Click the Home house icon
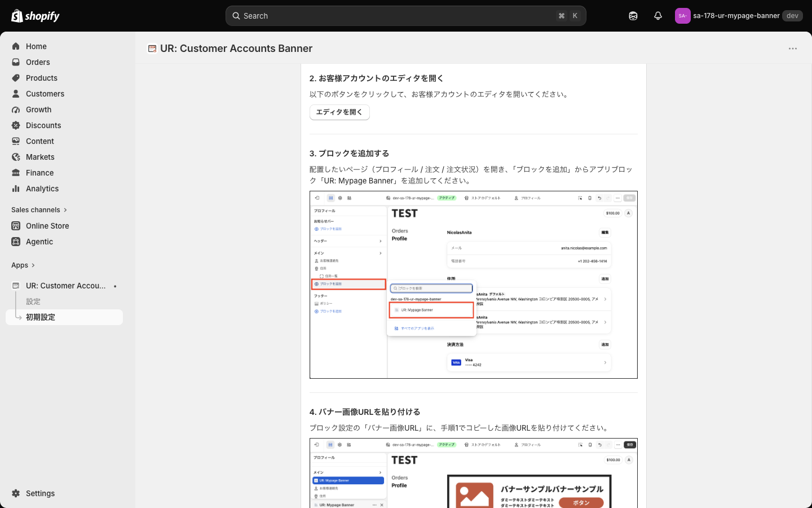Screen dimensions: 812x508 point(16,46)
